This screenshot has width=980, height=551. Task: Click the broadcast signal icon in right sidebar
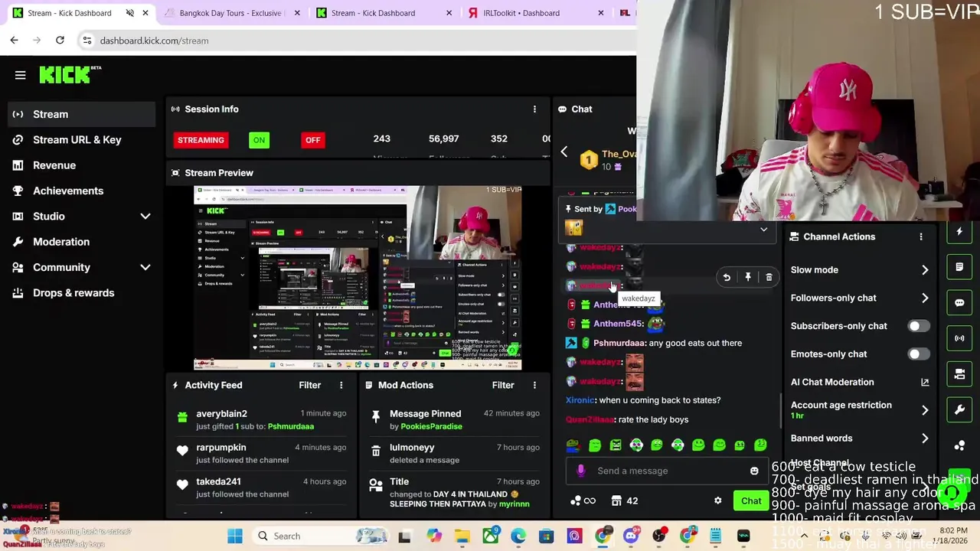click(x=959, y=338)
